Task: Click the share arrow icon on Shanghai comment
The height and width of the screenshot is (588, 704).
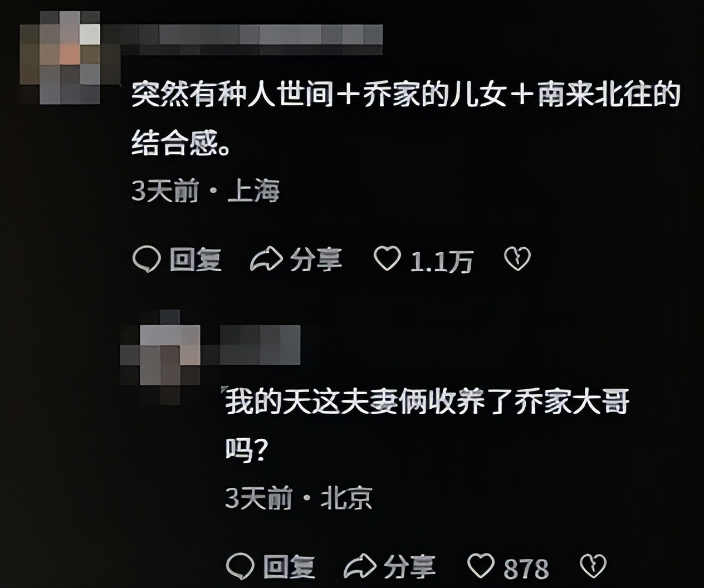Action: coord(266,259)
